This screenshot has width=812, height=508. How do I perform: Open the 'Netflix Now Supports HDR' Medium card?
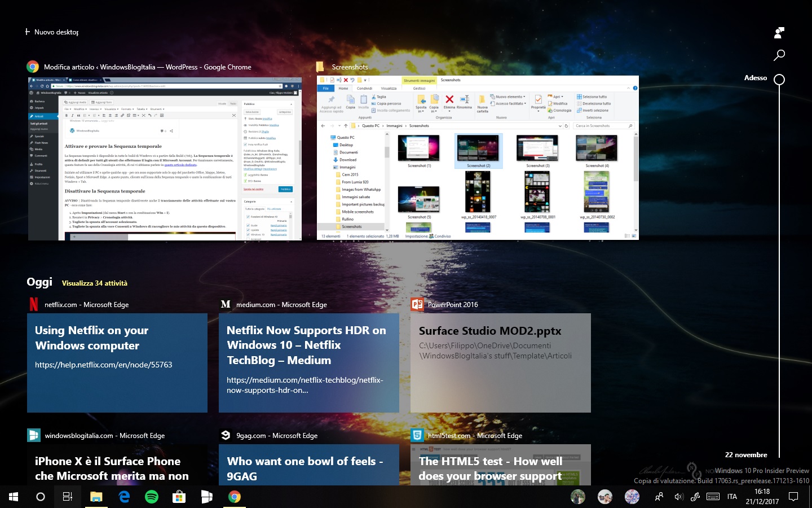[309, 363]
